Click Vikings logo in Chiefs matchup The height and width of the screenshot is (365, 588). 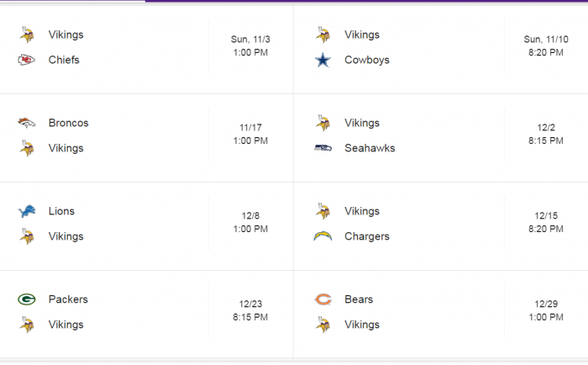point(27,34)
